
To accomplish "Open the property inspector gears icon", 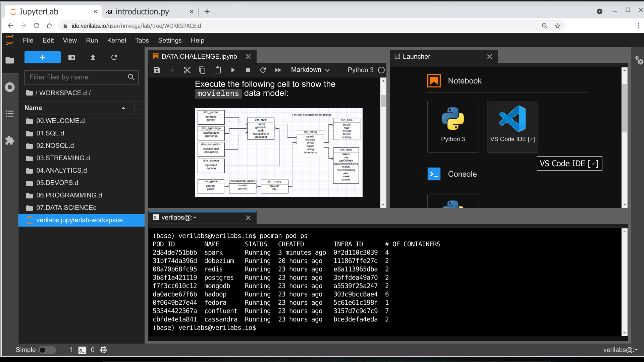I will point(639,60).
